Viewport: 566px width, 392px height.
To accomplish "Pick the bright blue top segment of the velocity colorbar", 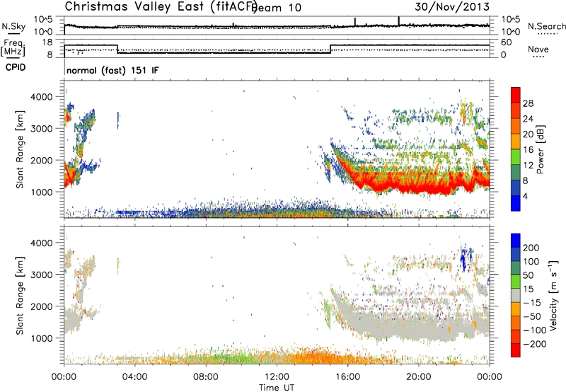I will pos(516,241).
